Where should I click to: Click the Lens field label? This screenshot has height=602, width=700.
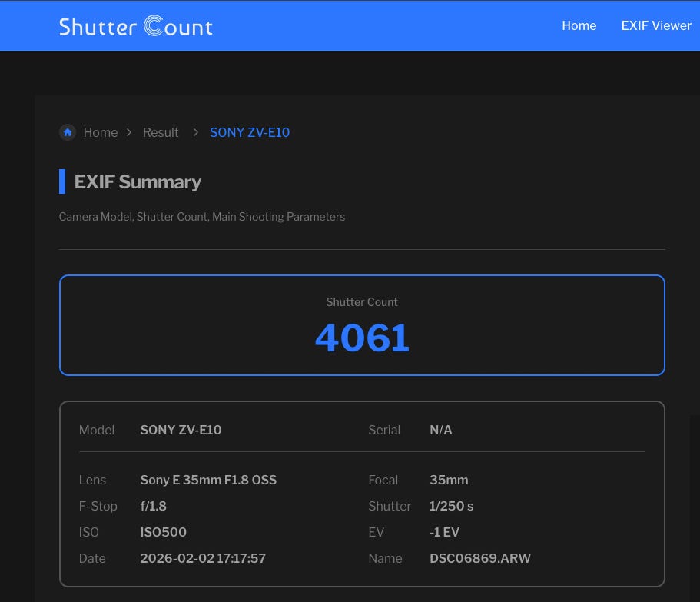[92, 480]
